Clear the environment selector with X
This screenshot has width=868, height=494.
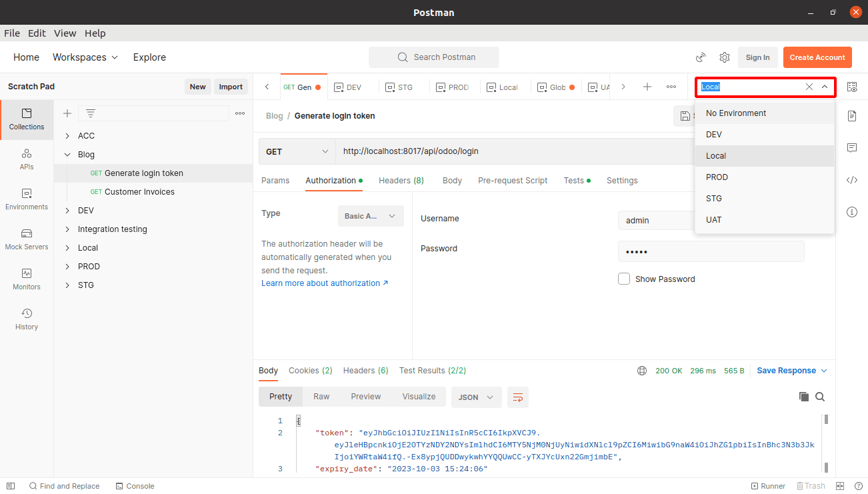tap(809, 87)
